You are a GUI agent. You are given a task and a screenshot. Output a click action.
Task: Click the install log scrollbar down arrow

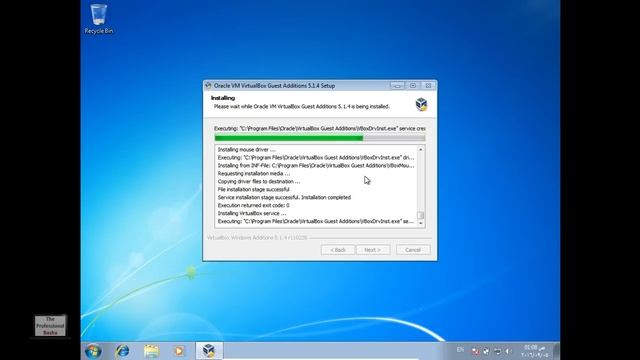point(421,223)
